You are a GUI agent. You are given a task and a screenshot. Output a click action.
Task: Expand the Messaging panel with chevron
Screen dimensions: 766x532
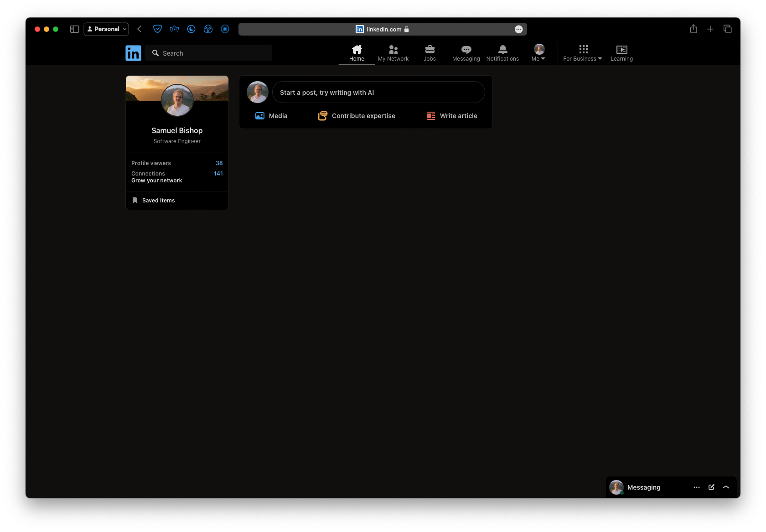coord(726,487)
